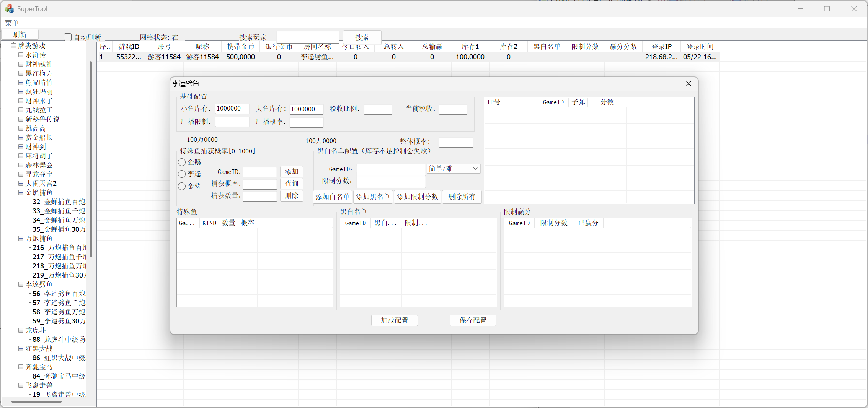
Task: Expand the 水浒传 tree node
Action: (x=21, y=55)
